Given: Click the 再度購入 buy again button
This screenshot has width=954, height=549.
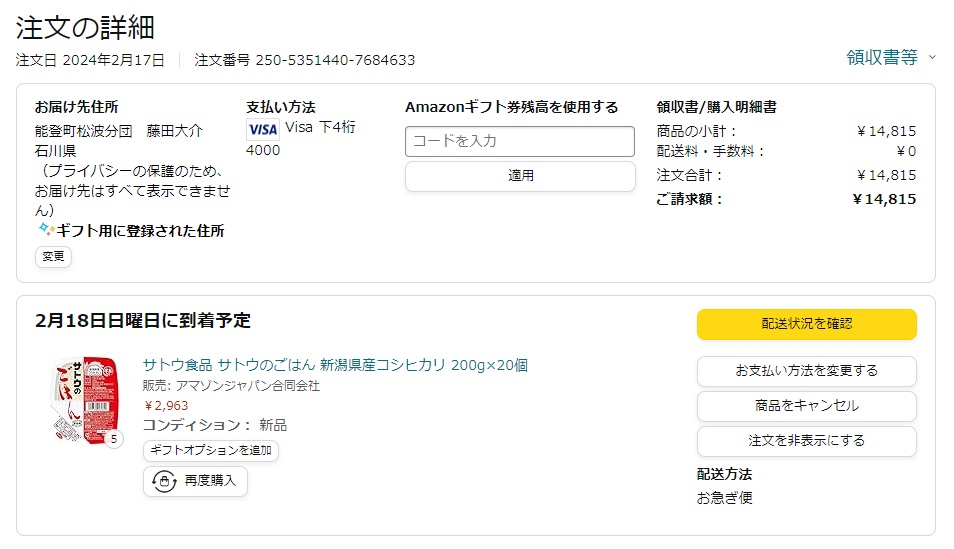Looking at the screenshot, I should 195,481.
